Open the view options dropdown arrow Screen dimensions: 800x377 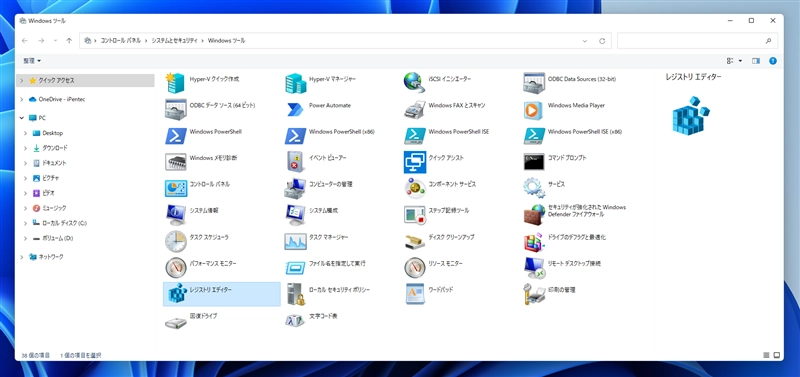pos(740,61)
